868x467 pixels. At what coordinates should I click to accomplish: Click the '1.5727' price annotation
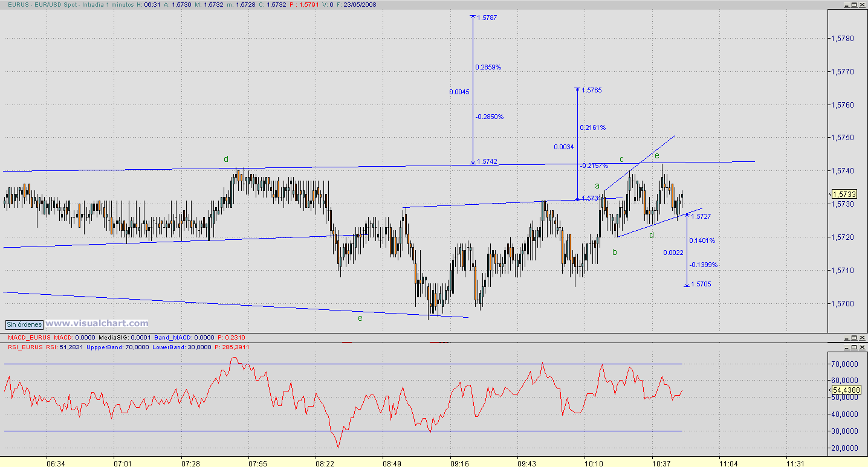(x=701, y=216)
